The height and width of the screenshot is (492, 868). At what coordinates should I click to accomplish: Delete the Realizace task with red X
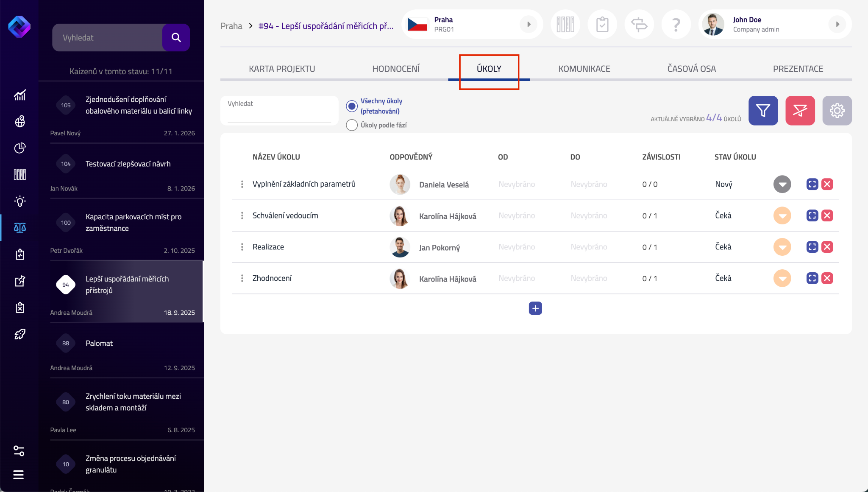(x=827, y=247)
